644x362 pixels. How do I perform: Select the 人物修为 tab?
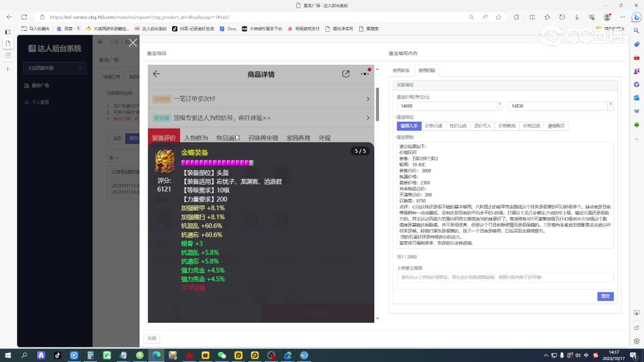pyautogui.click(x=196, y=138)
